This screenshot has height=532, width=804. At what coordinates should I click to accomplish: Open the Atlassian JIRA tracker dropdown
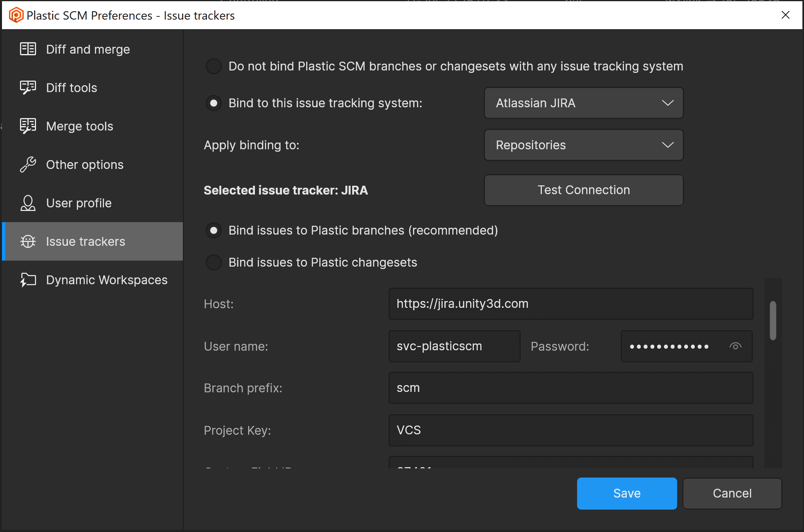coord(583,103)
